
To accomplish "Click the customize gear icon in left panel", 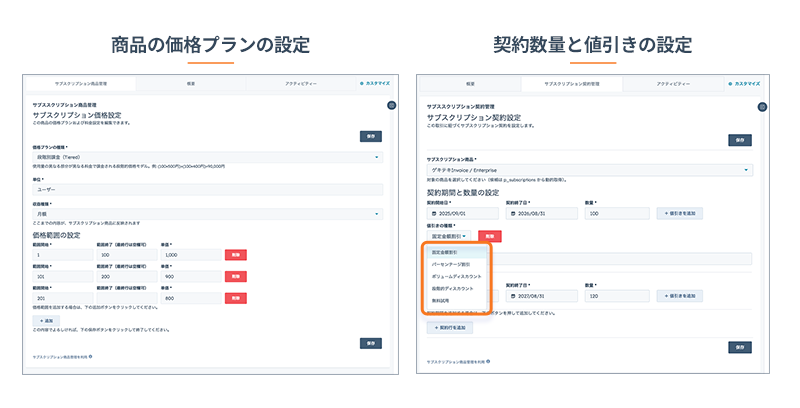I will (x=362, y=84).
